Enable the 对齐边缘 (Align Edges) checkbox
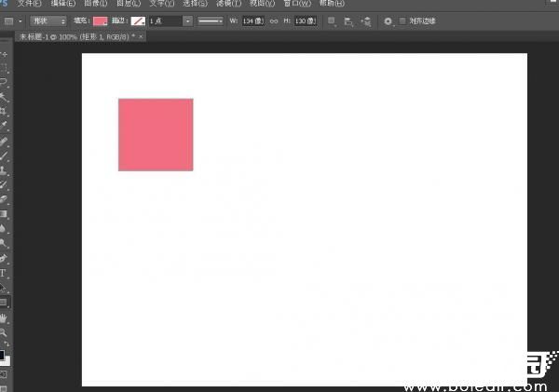Image resolution: width=559 pixels, height=392 pixels. click(402, 20)
